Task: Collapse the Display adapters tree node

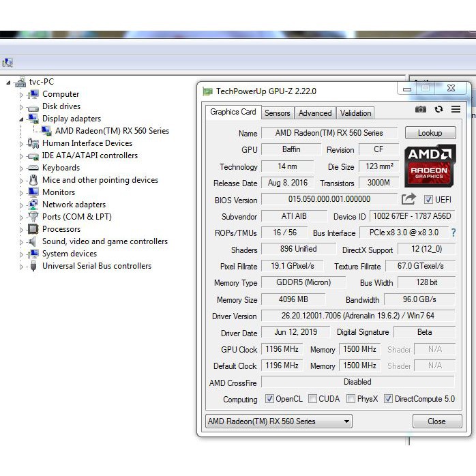Action: (x=21, y=119)
